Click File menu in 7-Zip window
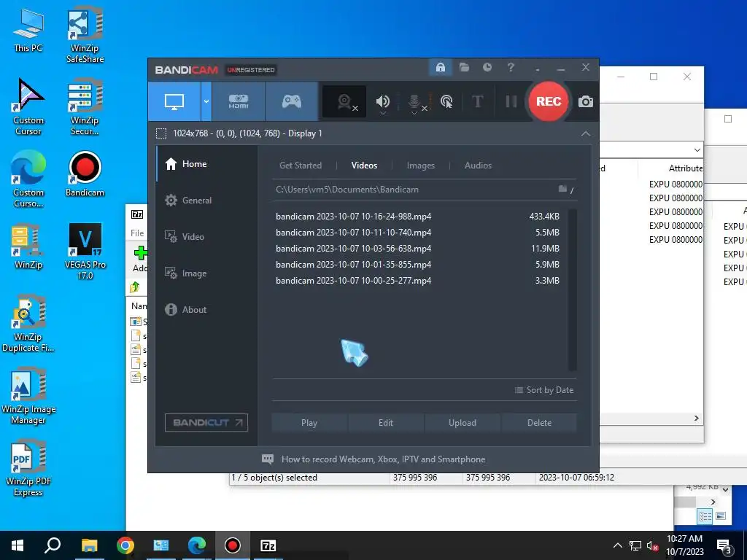Screen dimensions: 747x560 pos(137,233)
